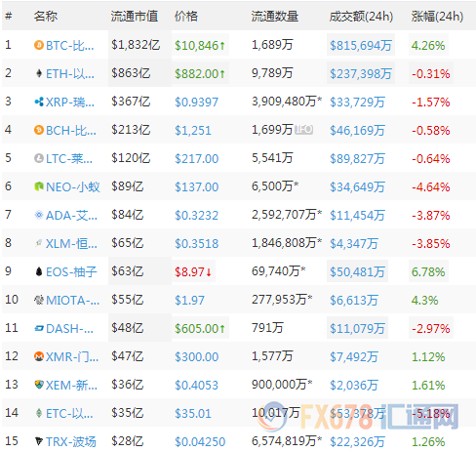Click XLM price $0.3518

(x=196, y=243)
